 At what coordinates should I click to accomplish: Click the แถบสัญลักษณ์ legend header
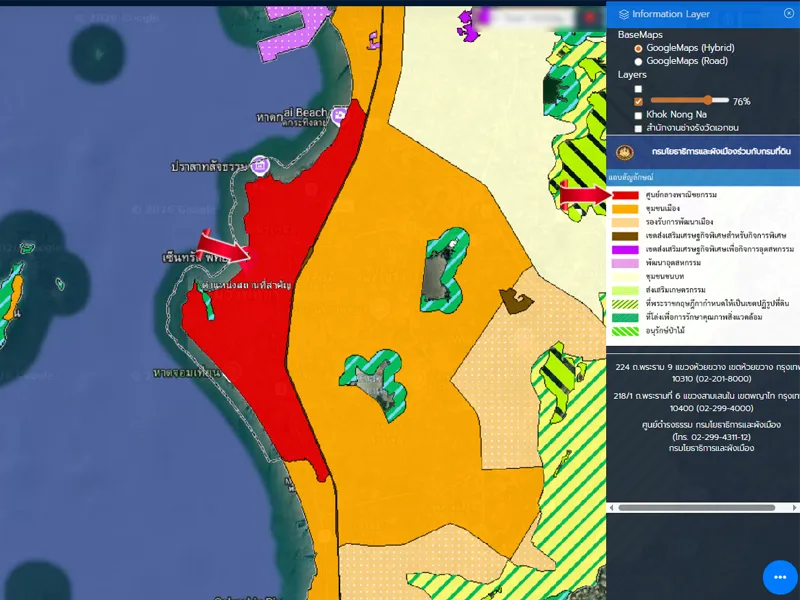(630, 178)
